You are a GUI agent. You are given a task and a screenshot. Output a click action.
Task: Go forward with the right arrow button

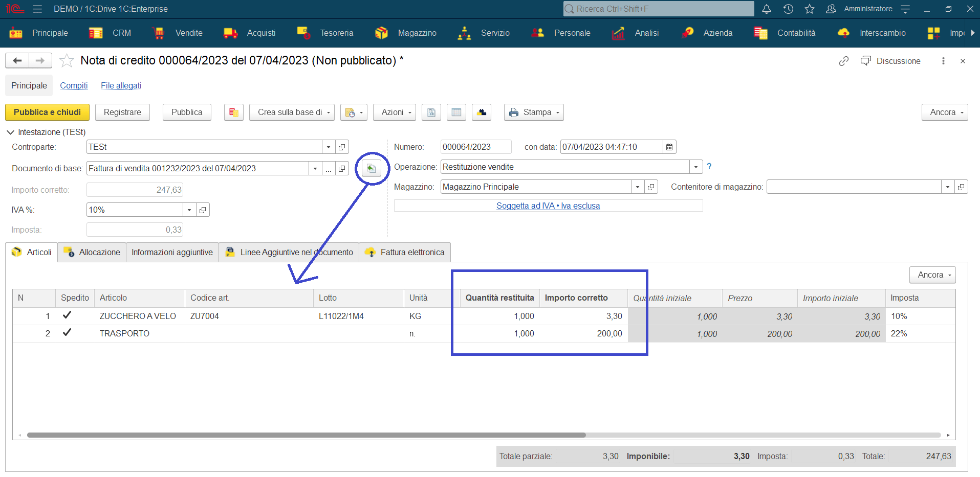tap(40, 61)
